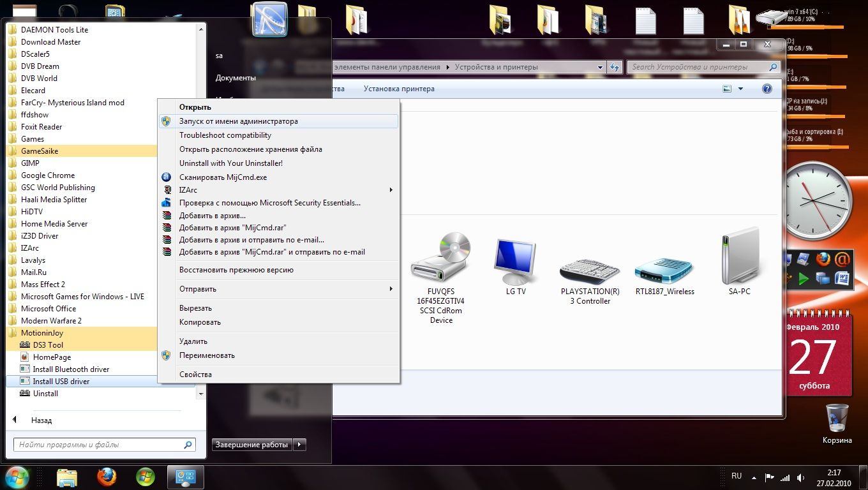The width and height of the screenshot is (868, 490).
Task: Click the Windows Start orb button
Action: (x=17, y=477)
